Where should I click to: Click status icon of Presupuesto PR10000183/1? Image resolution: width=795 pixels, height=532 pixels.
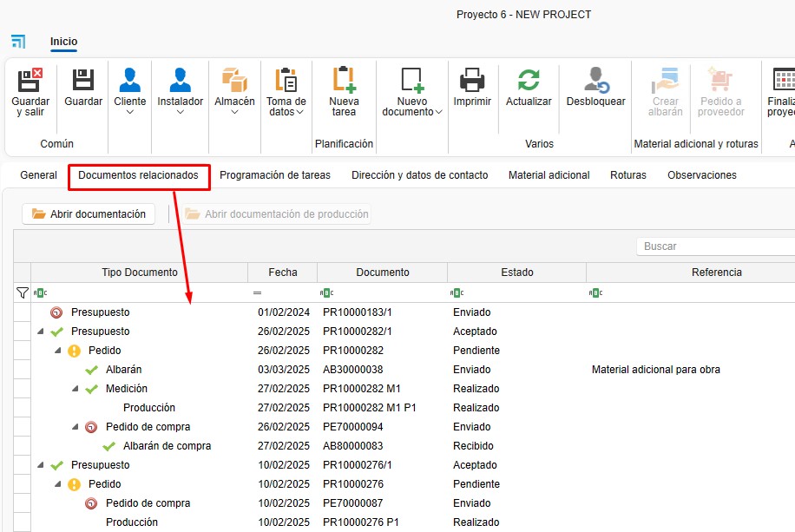(56, 312)
